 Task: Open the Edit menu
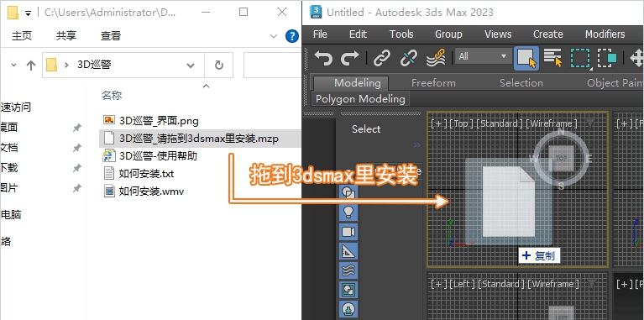(x=358, y=34)
